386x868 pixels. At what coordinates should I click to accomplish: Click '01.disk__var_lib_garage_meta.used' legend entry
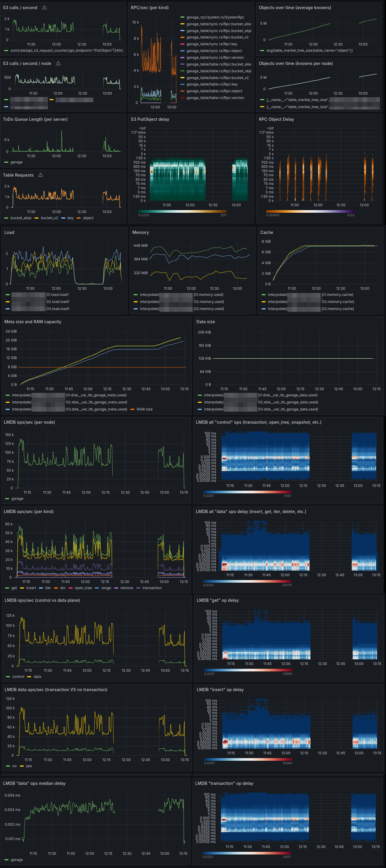pyautogui.click(x=69, y=395)
